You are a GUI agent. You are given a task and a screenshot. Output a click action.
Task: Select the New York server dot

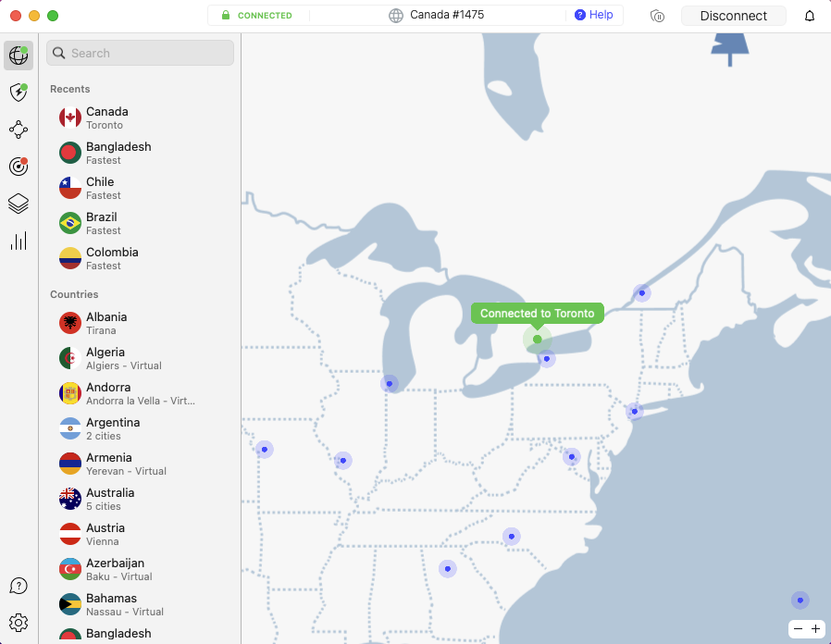pos(635,412)
